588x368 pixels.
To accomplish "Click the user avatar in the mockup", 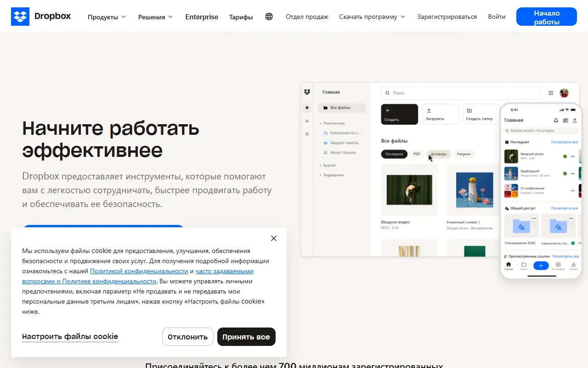I will (564, 93).
